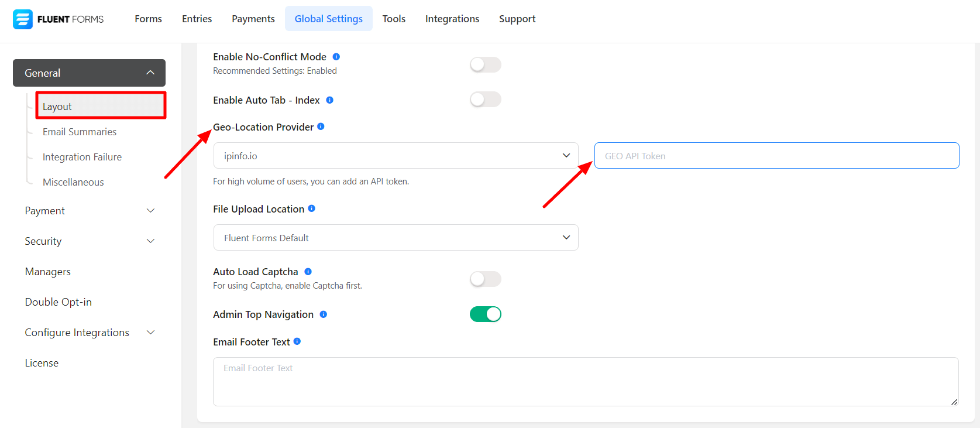Viewport: 980px width, 428px height.
Task: Enable the No-Conflict Mode toggle
Action: click(485, 64)
